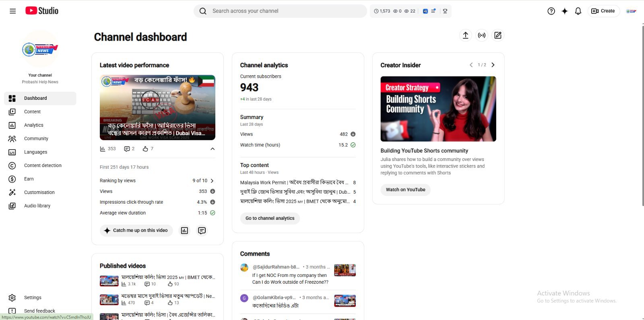The width and height of the screenshot is (644, 320).
Task: Click the Create post pencil icon
Action: tap(498, 35)
